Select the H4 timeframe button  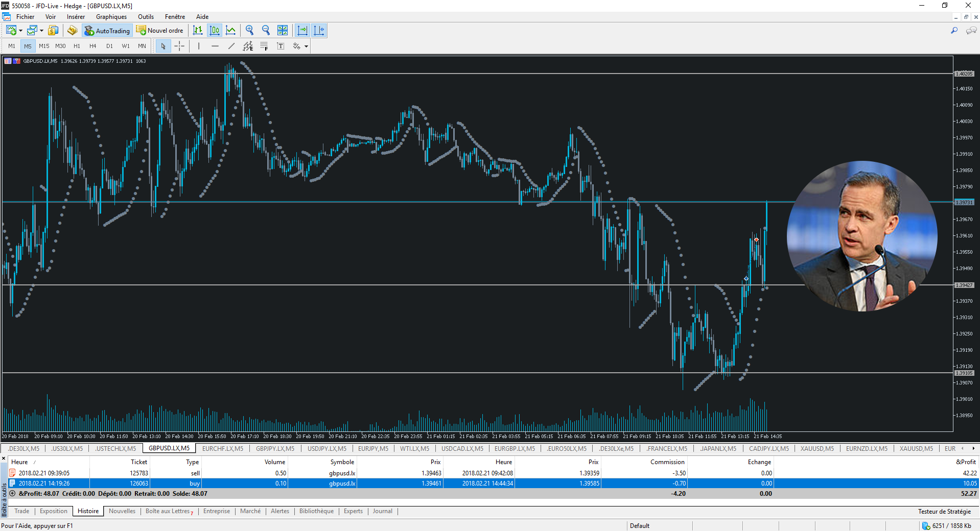[93, 46]
